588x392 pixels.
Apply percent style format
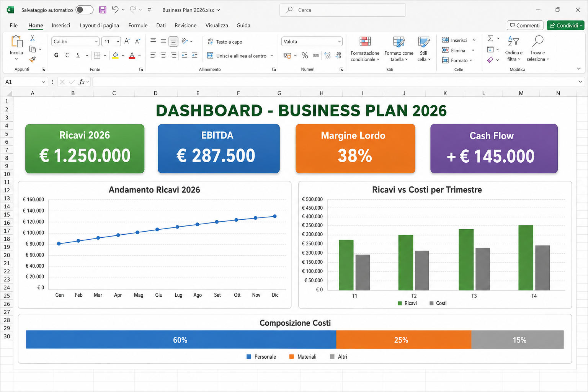coord(305,56)
